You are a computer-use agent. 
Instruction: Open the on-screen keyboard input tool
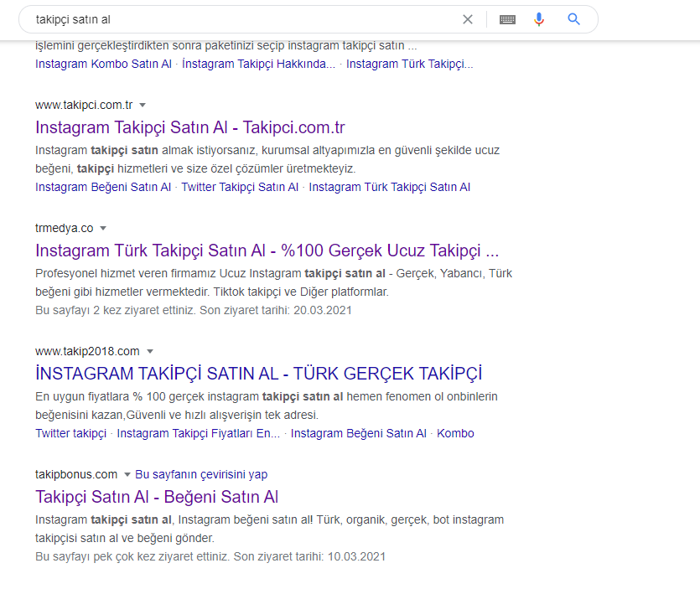(x=507, y=19)
